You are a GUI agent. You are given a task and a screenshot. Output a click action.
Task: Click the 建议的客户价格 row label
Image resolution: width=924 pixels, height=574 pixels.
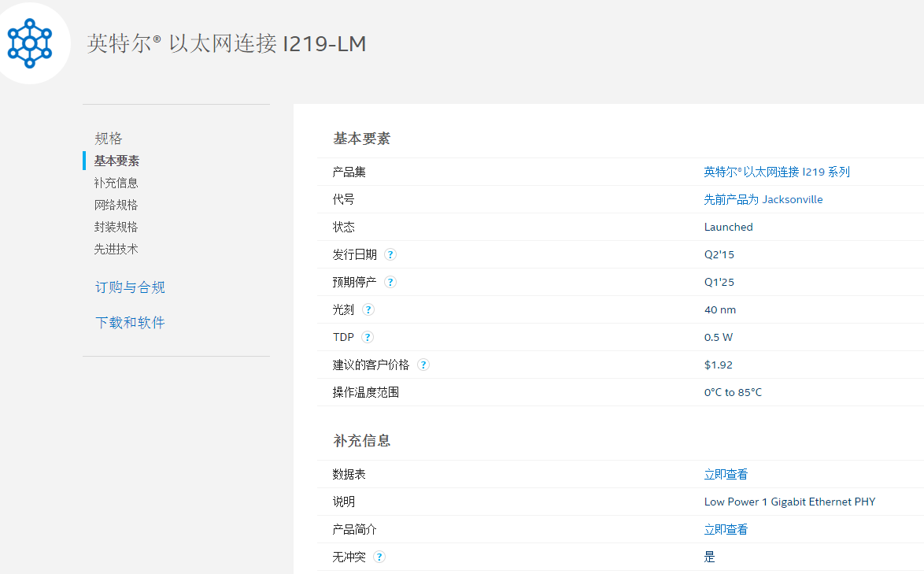tap(371, 365)
